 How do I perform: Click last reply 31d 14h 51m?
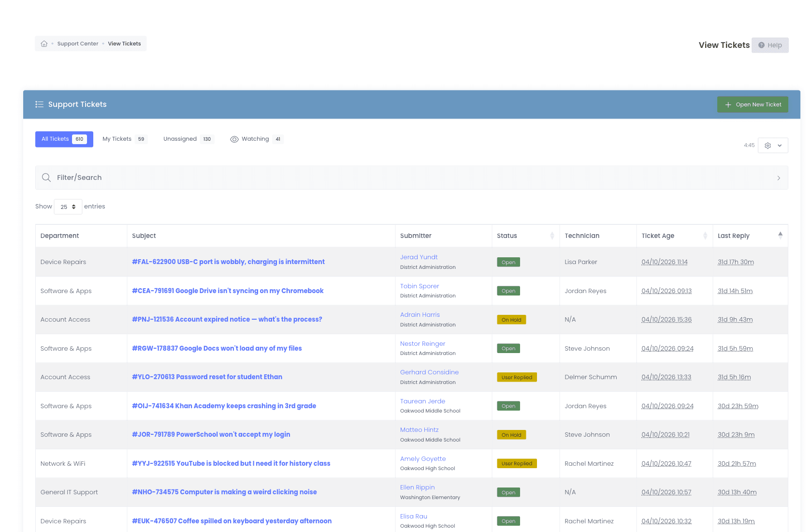pos(735,291)
